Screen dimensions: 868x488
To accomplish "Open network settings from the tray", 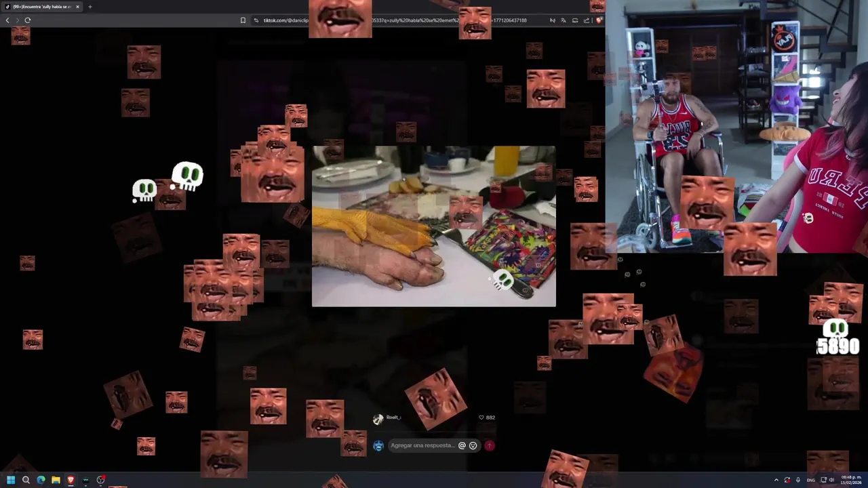I will tap(823, 480).
